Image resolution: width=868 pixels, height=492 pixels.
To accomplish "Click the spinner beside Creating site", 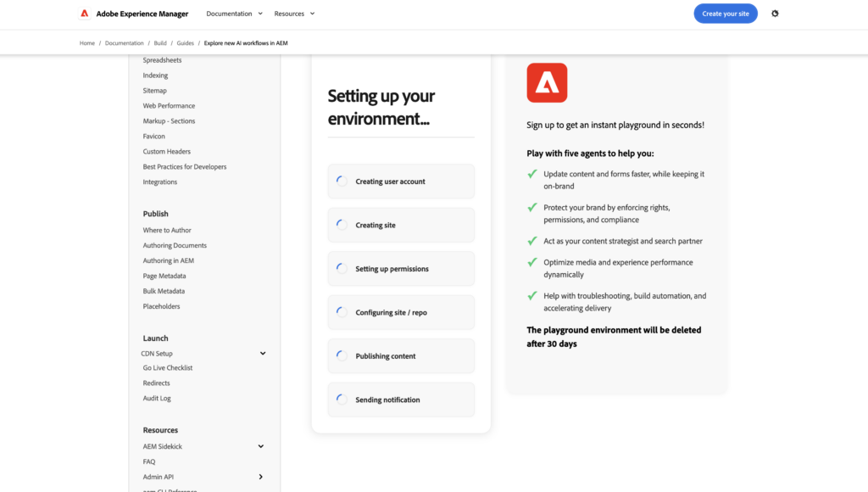I will [342, 225].
